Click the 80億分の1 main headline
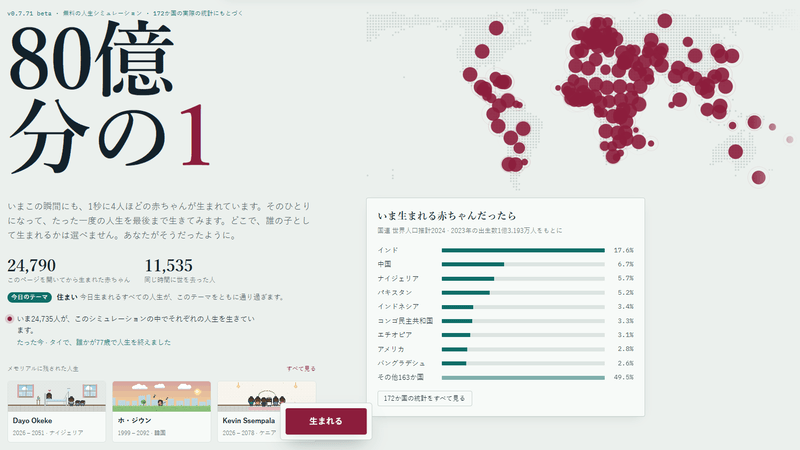 [x=110, y=97]
